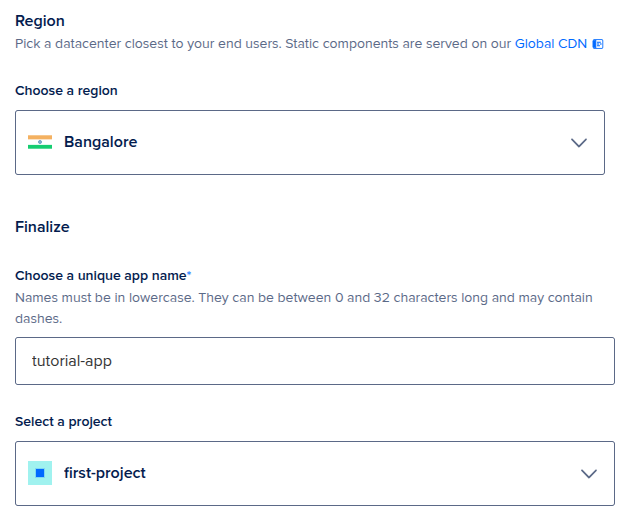Image resolution: width=626 pixels, height=518 pixels.
Task: Click the required asterisk after app name
Action: click(x=189, y=273)
